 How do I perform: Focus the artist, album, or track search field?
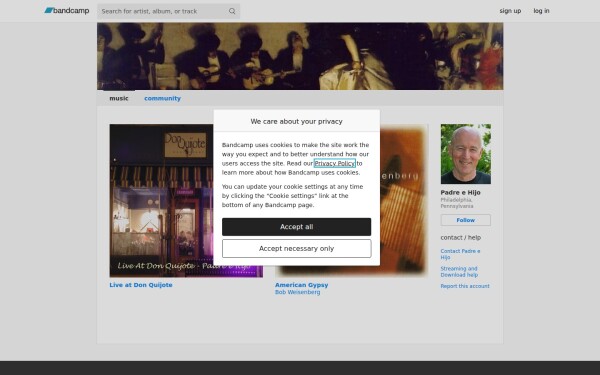168,11
